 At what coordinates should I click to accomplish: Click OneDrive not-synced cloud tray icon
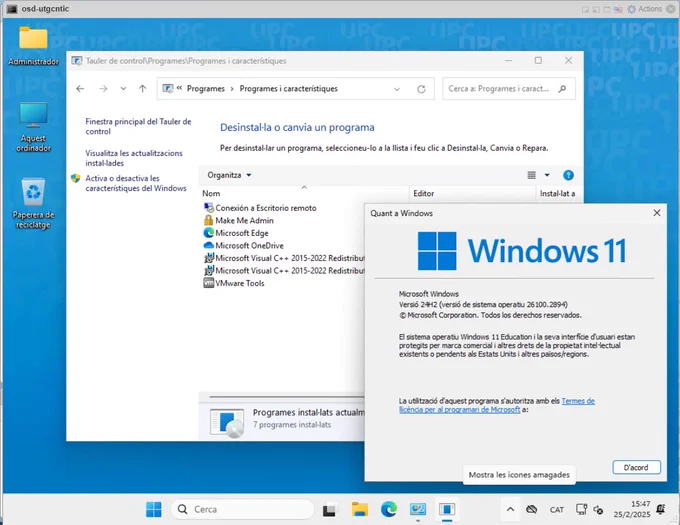pos(532,510)
